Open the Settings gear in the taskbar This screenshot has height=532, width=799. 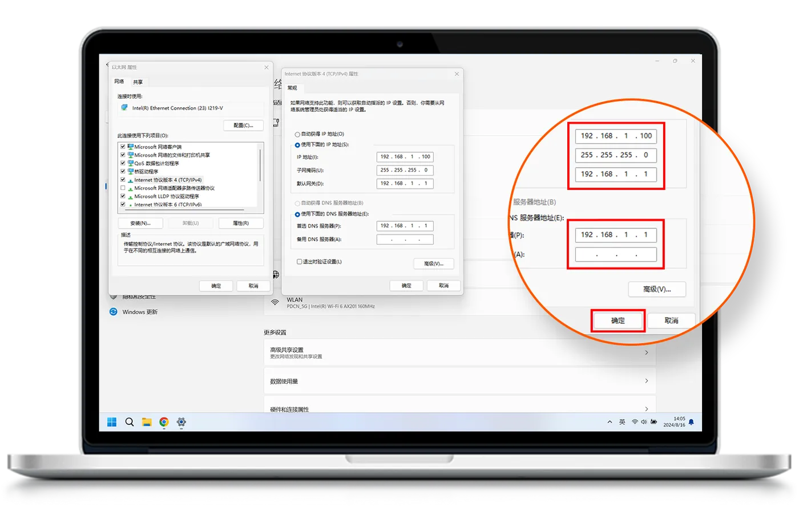pyautogui.click(x=181, y=422)
